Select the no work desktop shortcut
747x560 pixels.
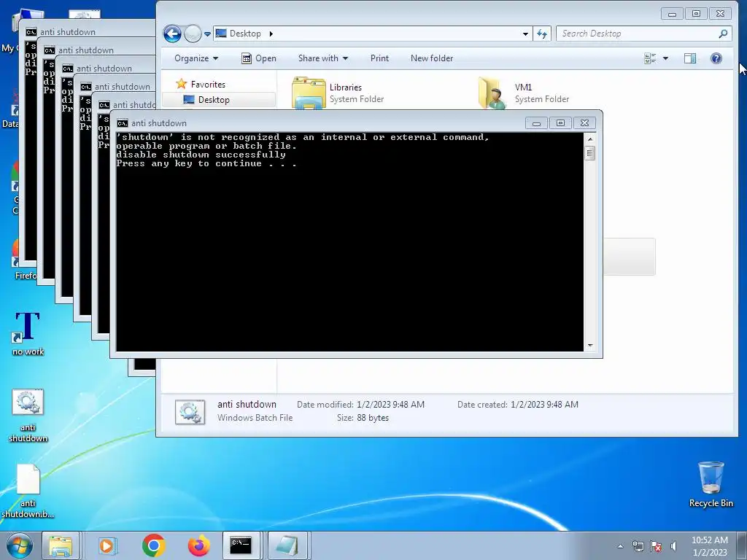click(x=28, y=334)
